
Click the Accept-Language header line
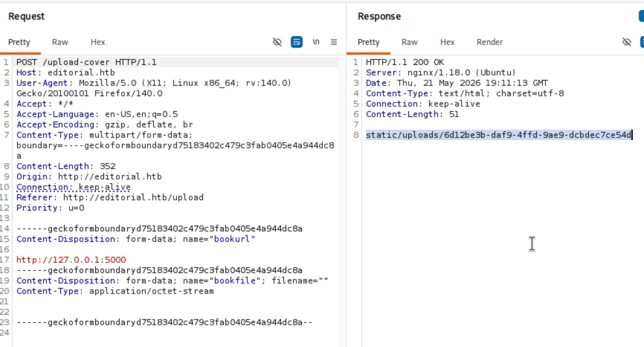point(97,114)
